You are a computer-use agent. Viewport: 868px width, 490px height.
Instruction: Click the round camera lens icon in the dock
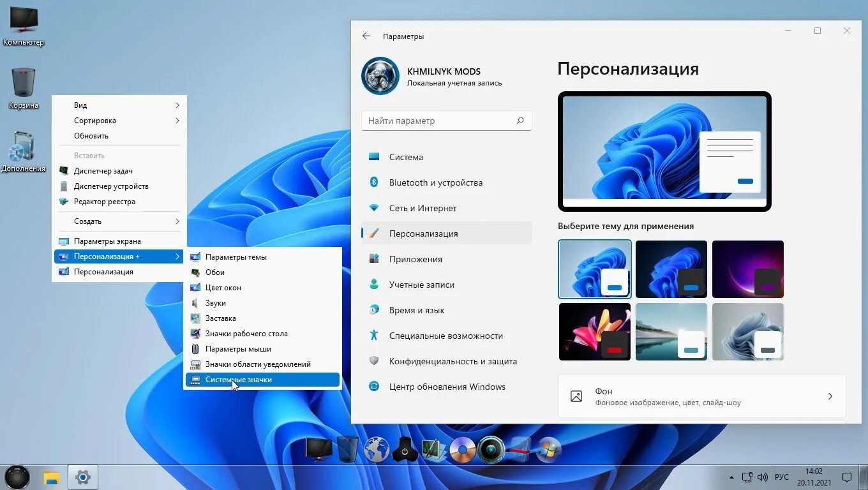(x=491, y=450)
